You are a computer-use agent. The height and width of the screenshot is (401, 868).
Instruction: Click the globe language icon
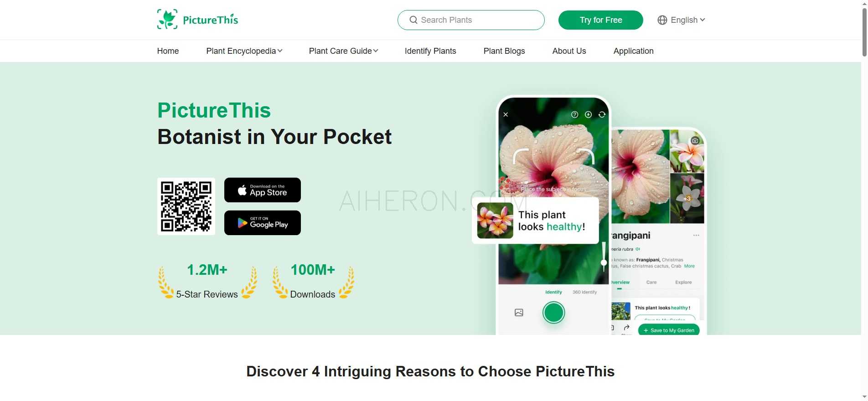[x=662, y=20]
